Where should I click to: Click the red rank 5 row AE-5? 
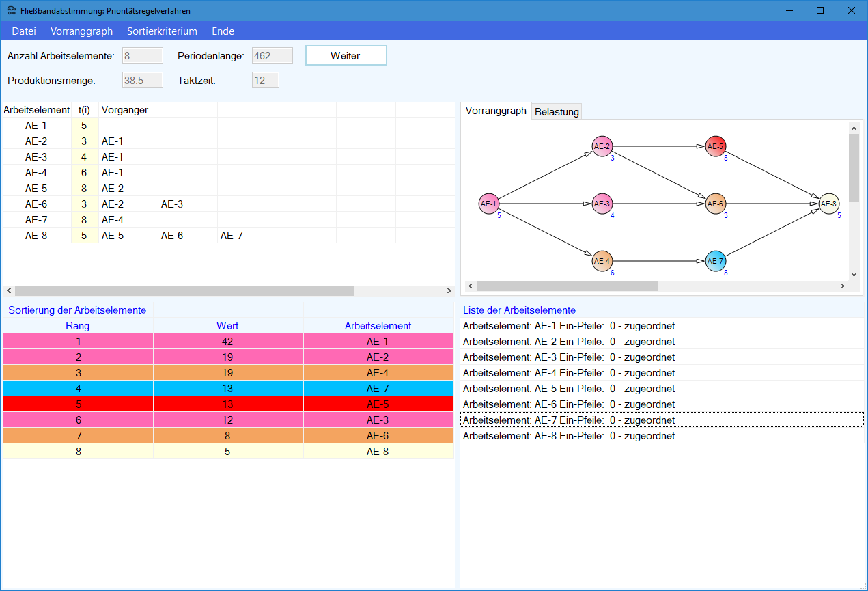(228, 404)
